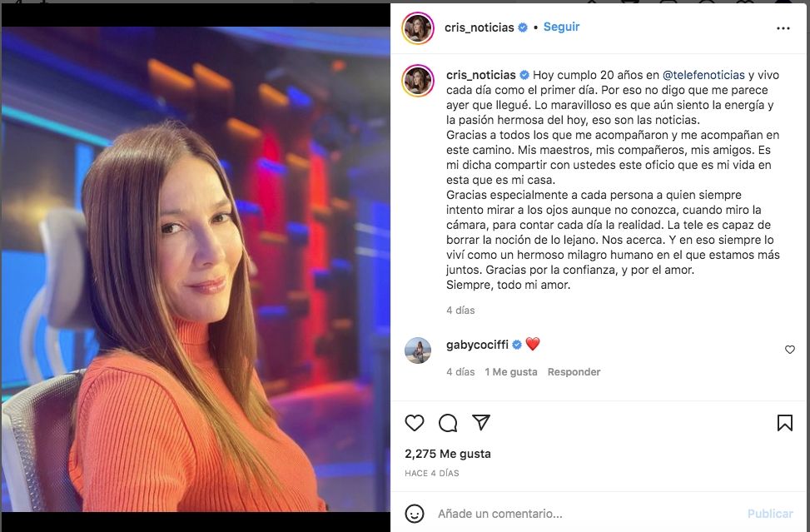
Task: Click the header cris_noticias username
Action: 480,27
